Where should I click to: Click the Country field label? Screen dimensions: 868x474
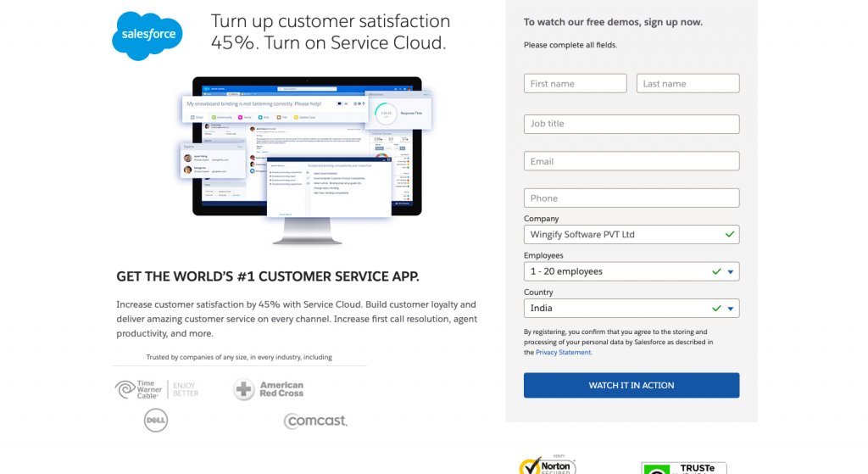pos(538,293)
